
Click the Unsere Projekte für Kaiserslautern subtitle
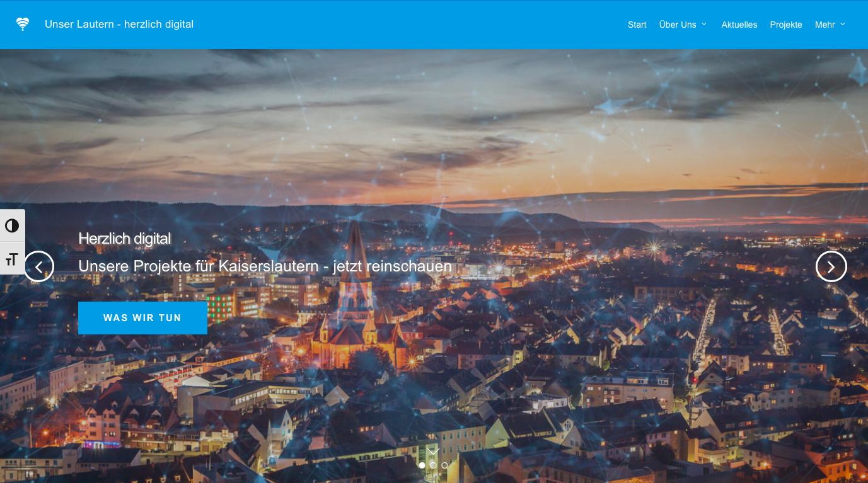point(265,266)
